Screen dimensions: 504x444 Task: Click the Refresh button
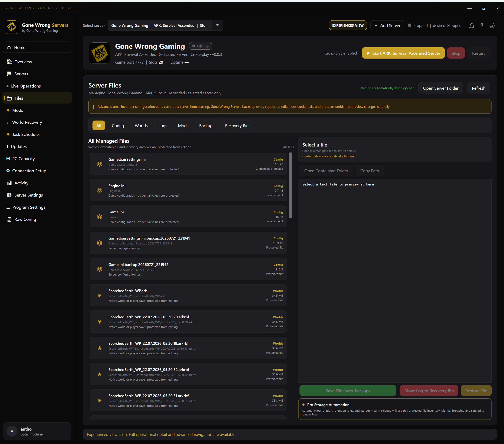click(478, 88)
